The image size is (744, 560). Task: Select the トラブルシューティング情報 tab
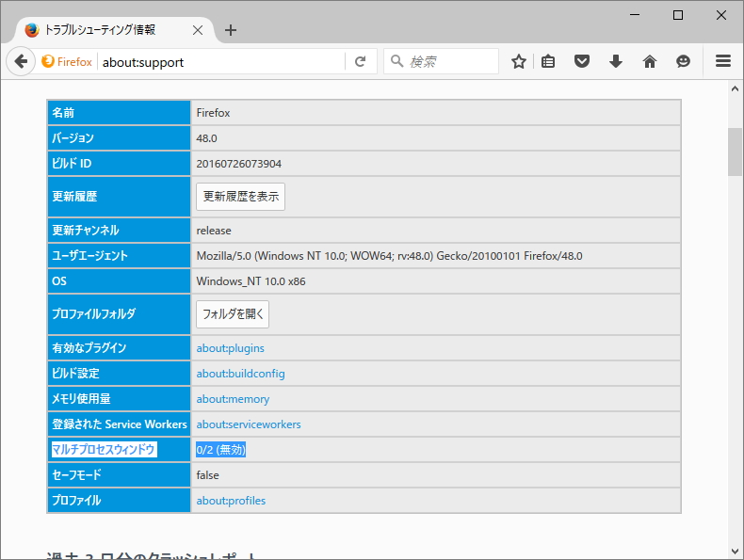point(114,30)
